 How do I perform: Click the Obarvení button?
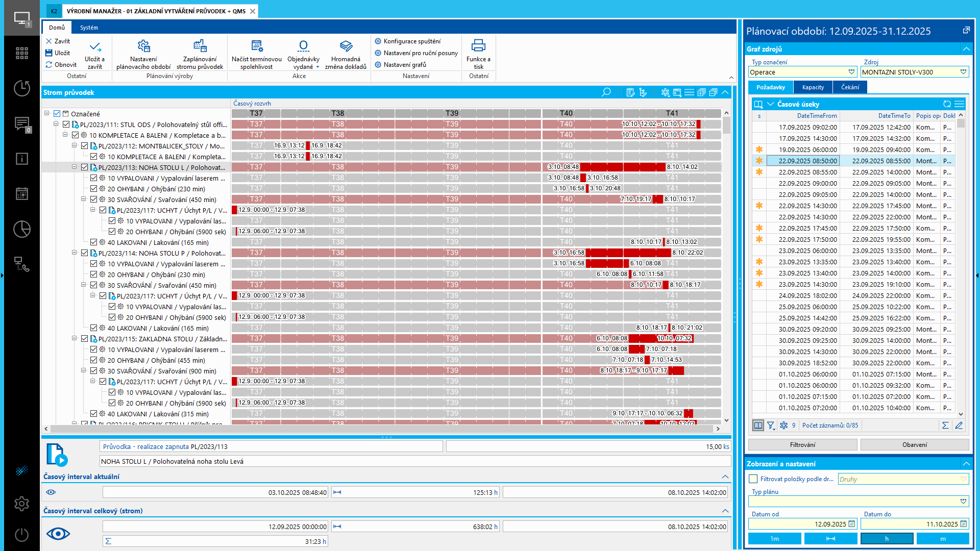click(915, 445)
